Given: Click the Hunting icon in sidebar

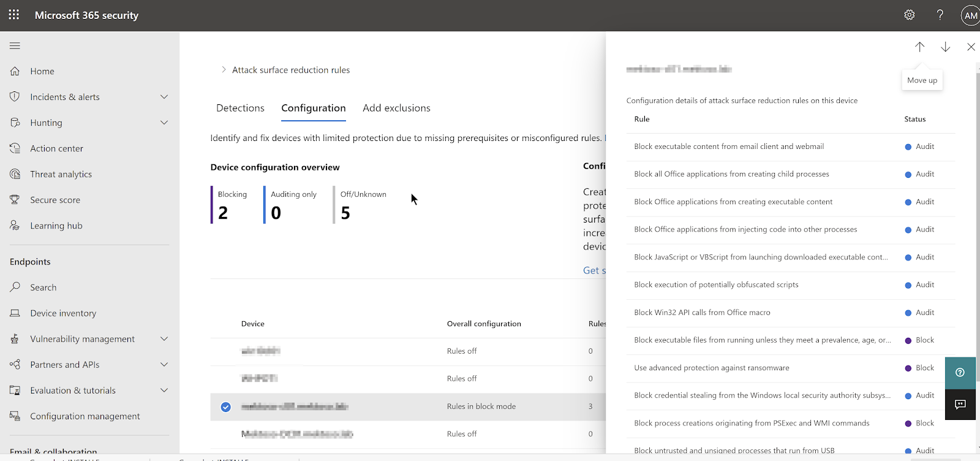Looking at the screenshot, I should 15,123.
